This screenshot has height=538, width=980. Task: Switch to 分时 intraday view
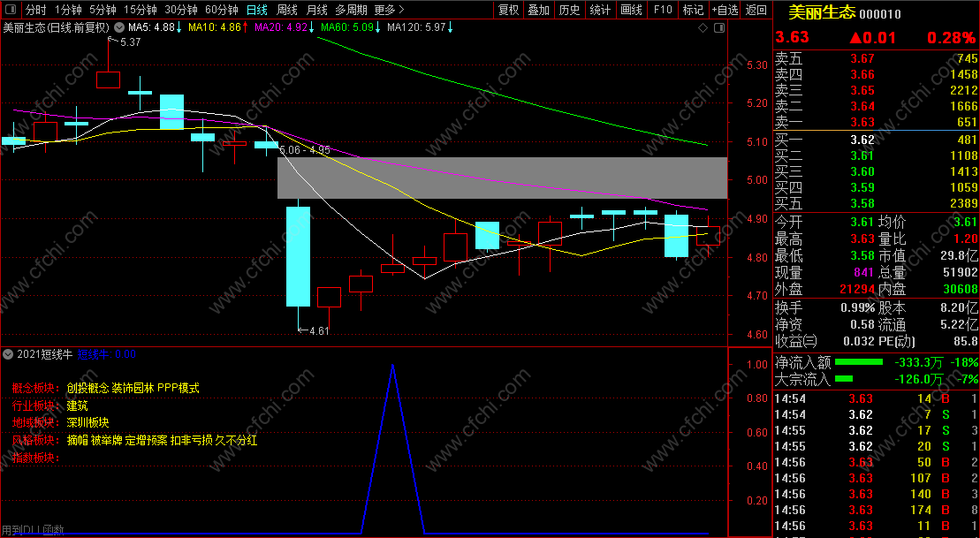click(35, 10)
